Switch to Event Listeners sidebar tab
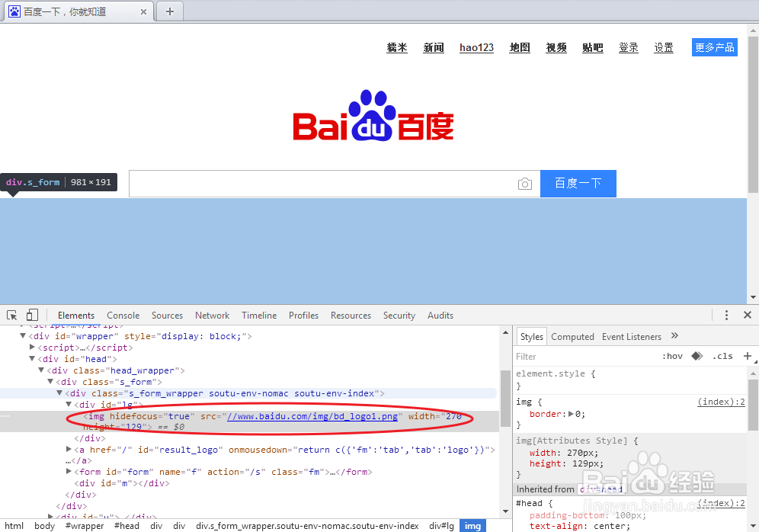Screen dimensions: 759x532 (631, 336)
